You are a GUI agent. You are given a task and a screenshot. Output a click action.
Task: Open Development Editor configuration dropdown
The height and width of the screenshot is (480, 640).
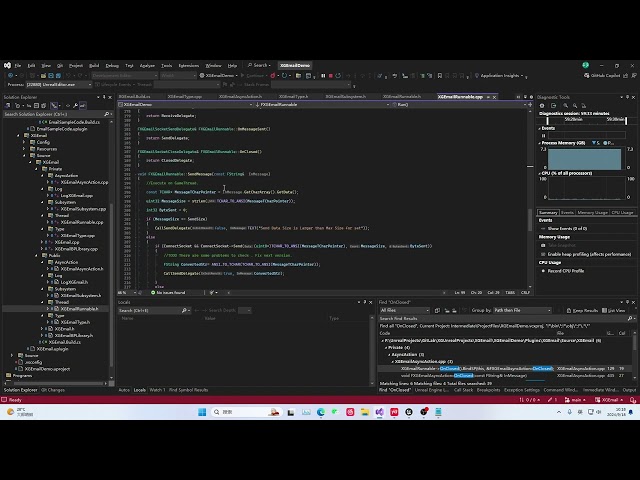pos(124,76)
